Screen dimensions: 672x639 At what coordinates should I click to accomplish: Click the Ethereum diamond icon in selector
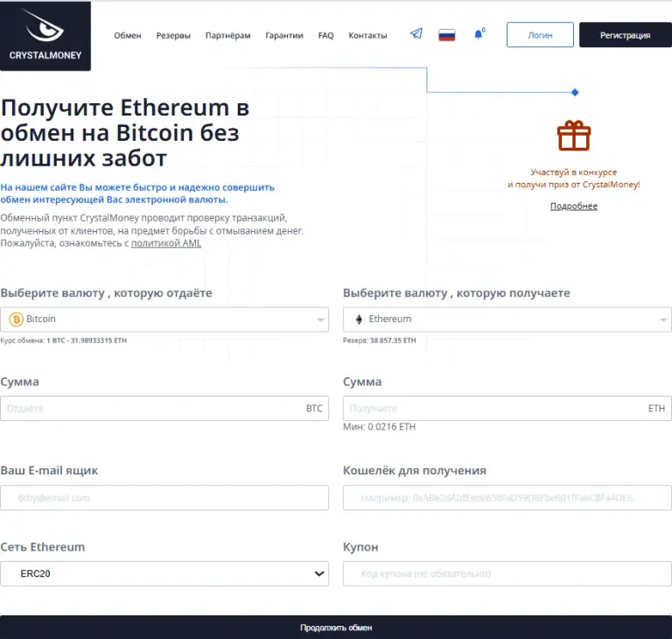click(x=359, y=319)
